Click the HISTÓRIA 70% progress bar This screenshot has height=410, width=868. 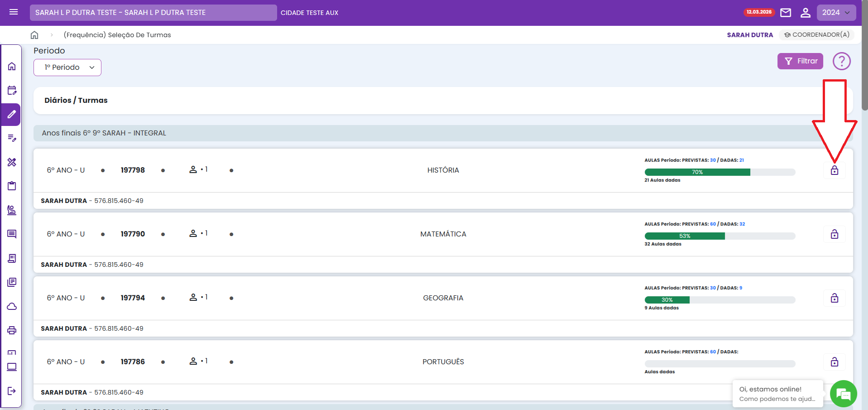click(x=719, y=172)
